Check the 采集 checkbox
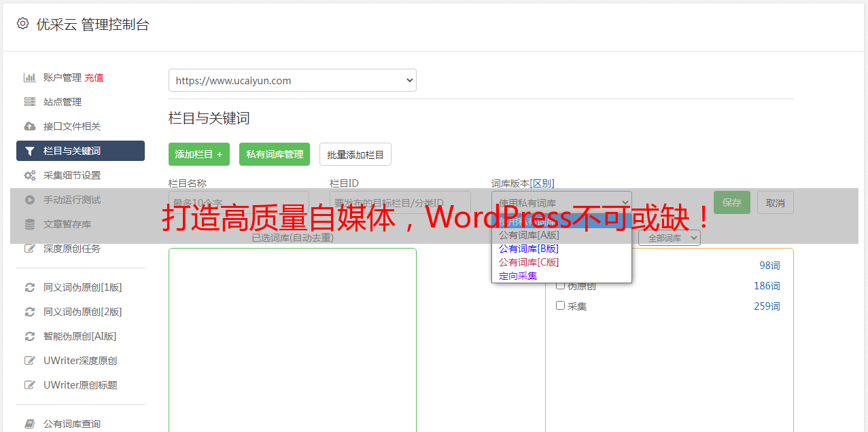The image size is (868, 432). tap(561, 306)
